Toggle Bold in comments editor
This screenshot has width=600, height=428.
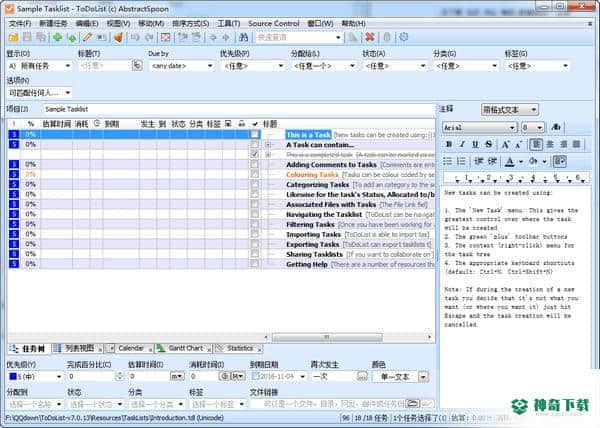click(x=449, y=144)
